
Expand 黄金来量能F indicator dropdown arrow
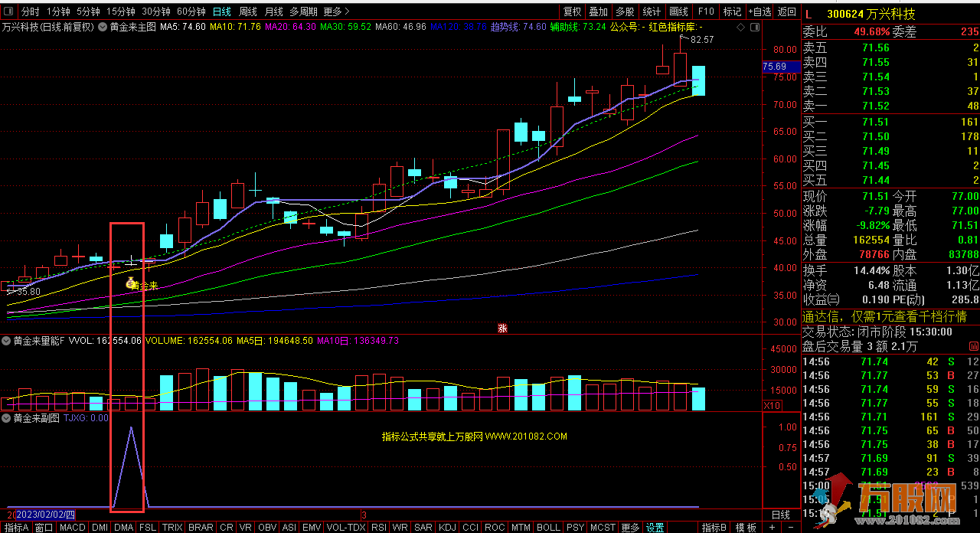click(7, 341)
